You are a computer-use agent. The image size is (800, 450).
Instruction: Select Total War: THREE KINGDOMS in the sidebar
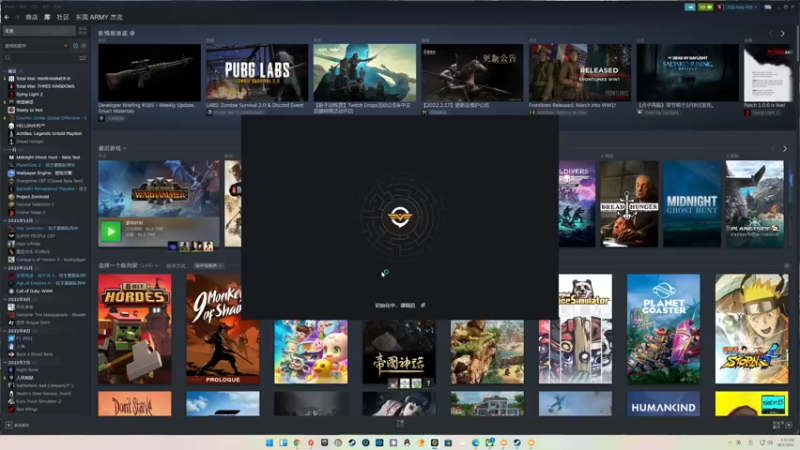(x=45, y=86)
